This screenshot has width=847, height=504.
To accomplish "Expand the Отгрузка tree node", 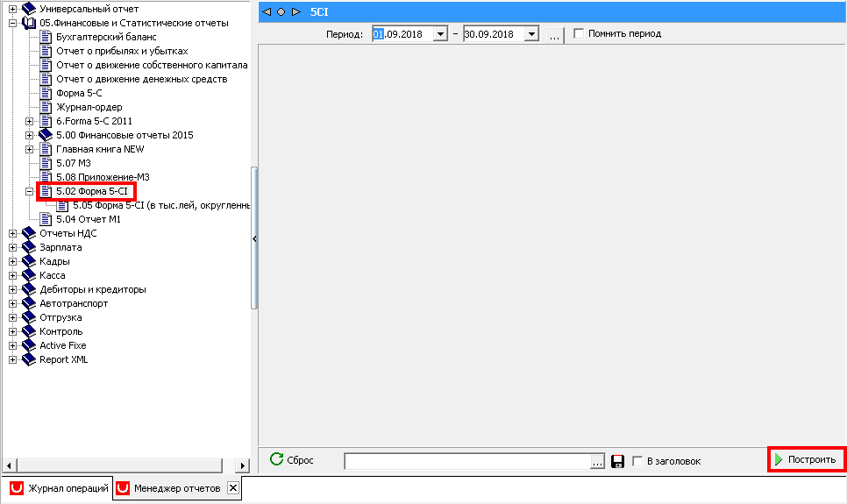I will (12, 317).
